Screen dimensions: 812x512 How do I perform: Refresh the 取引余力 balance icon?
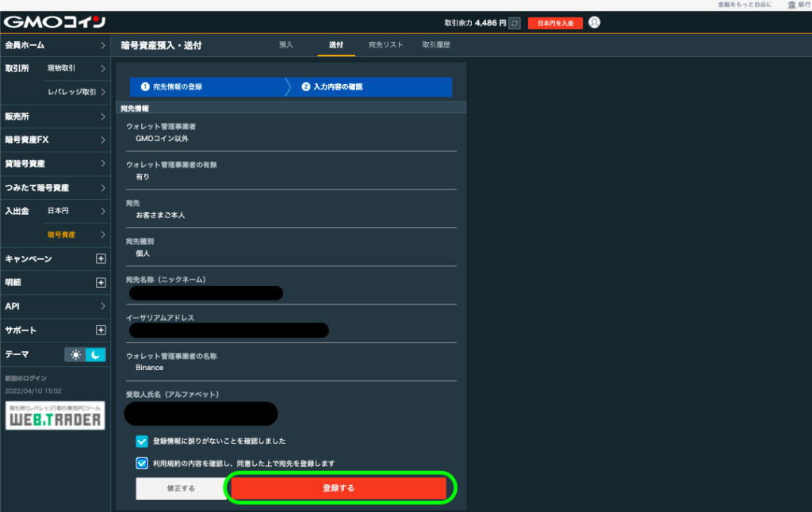[x=514, y=23]
